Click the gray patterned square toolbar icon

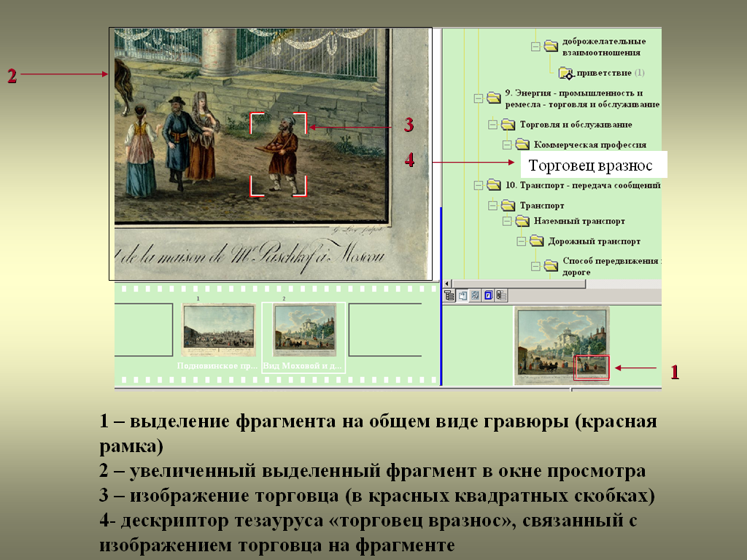tap(476, 296)
